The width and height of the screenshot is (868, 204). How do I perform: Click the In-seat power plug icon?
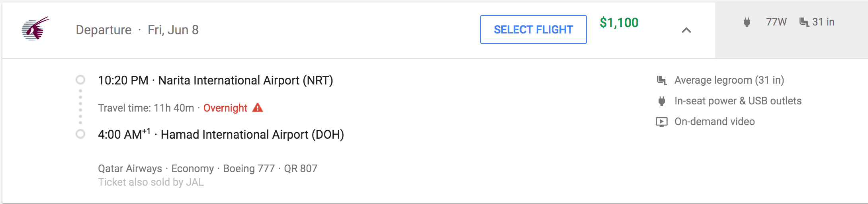[661, 101]
